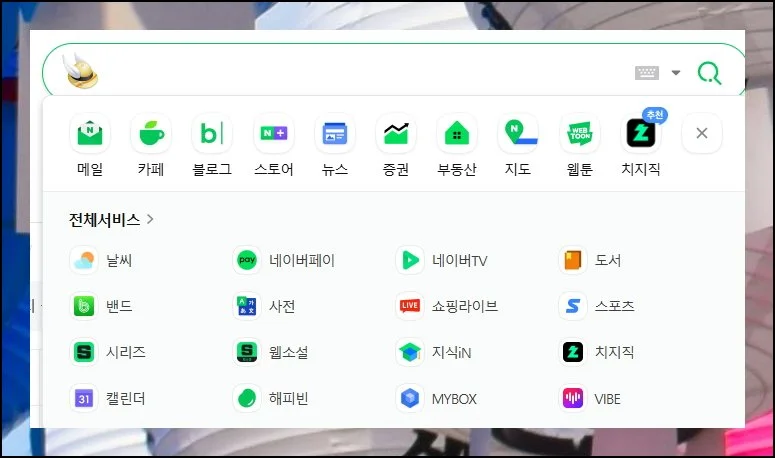This screenshot has height=458, width=775.
Task: Open the 웹툰 (Webtoon) icon
Action: click(x=580, y=133)
